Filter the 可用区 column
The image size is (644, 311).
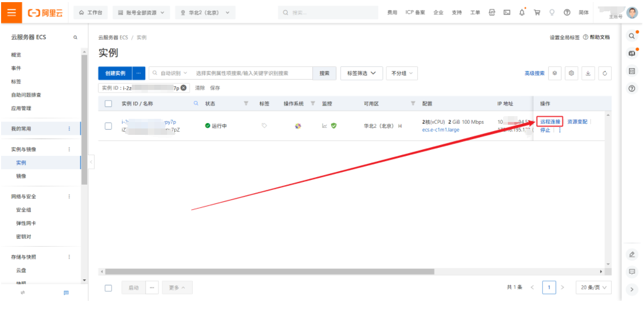pos(413,103)
